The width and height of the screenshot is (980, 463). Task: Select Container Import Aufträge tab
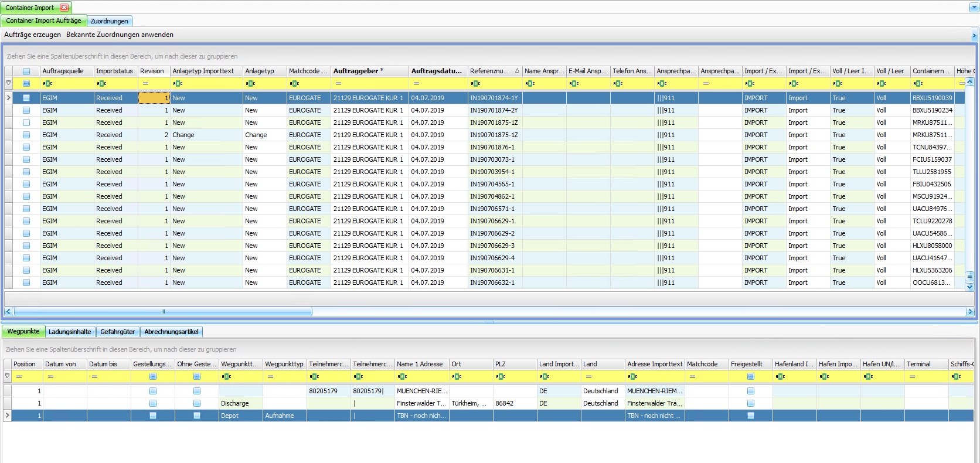(x=44, y=21)
